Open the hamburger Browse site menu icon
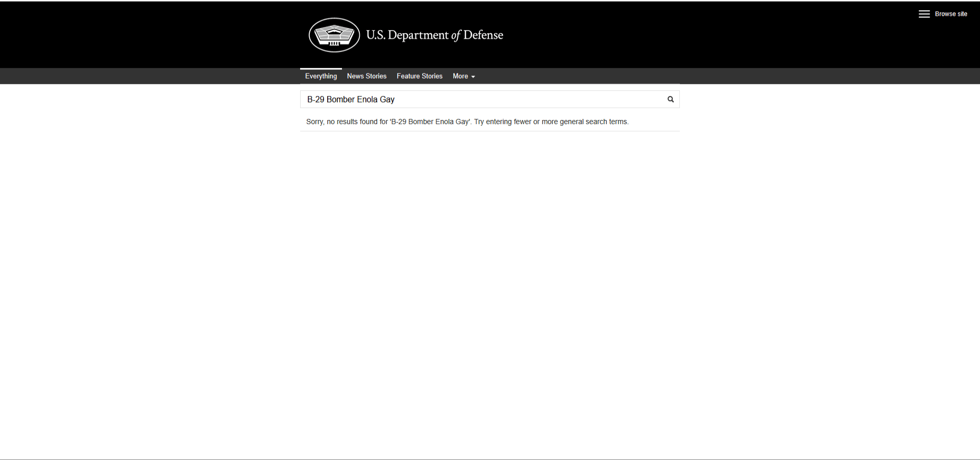The height and width of the screenshot is (460, 980). pyautogui.click(x=924, y=14)
